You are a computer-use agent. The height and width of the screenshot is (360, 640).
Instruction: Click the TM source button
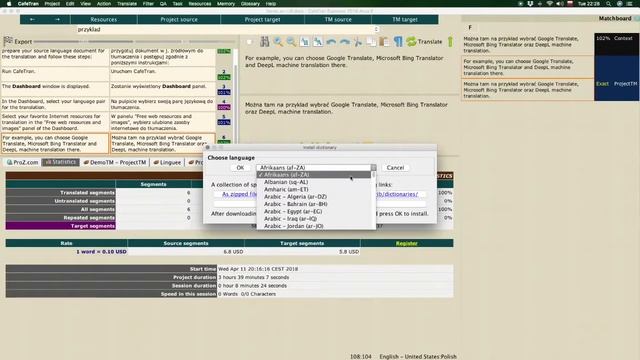pos(338,19)
